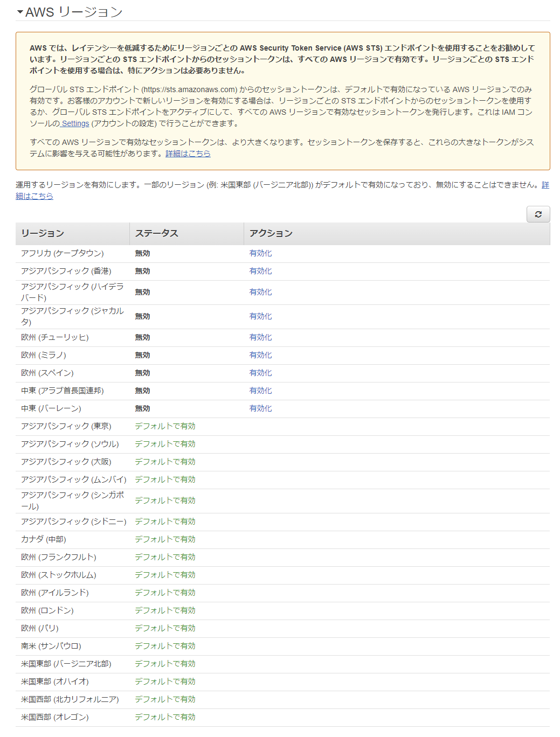
Task: Click 詳細はこちら in the yellow notice box
Action: (x=187, y=154)
